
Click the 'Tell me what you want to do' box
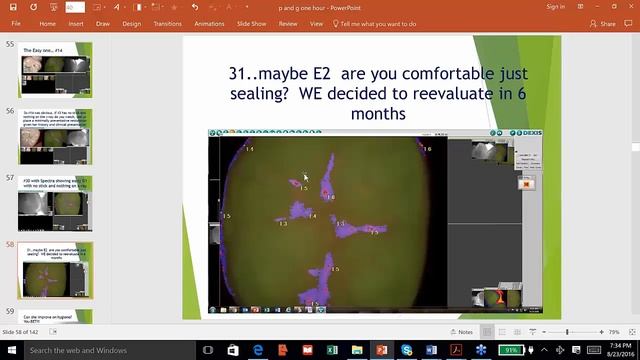tap(374, 24)
